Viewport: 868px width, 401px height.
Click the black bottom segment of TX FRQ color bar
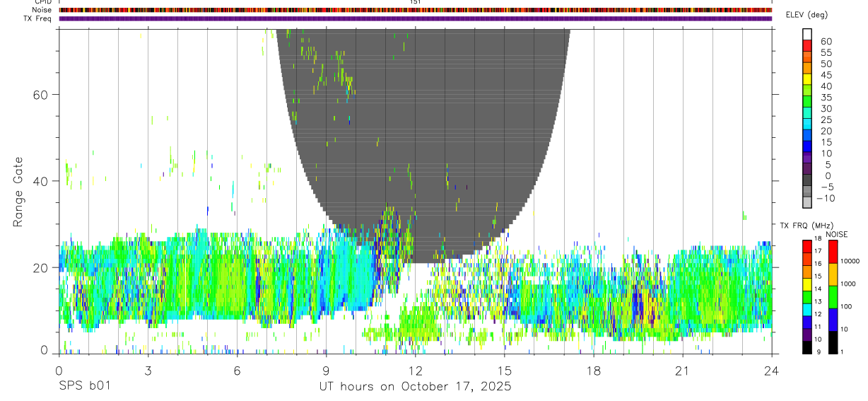(x=807, y=347)
